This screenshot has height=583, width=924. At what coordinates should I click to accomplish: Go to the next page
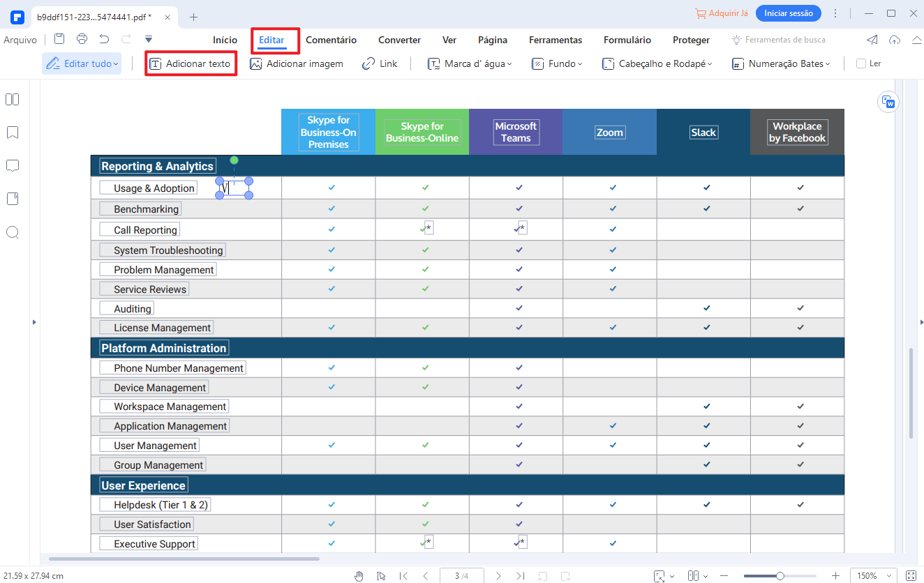click(x=498, y=576)
